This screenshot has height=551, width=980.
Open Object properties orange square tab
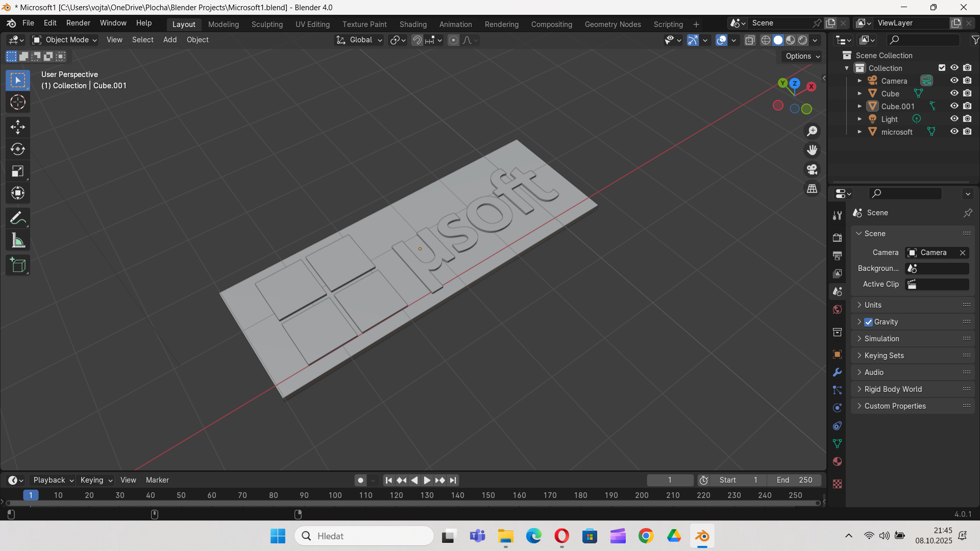point(837,354)
